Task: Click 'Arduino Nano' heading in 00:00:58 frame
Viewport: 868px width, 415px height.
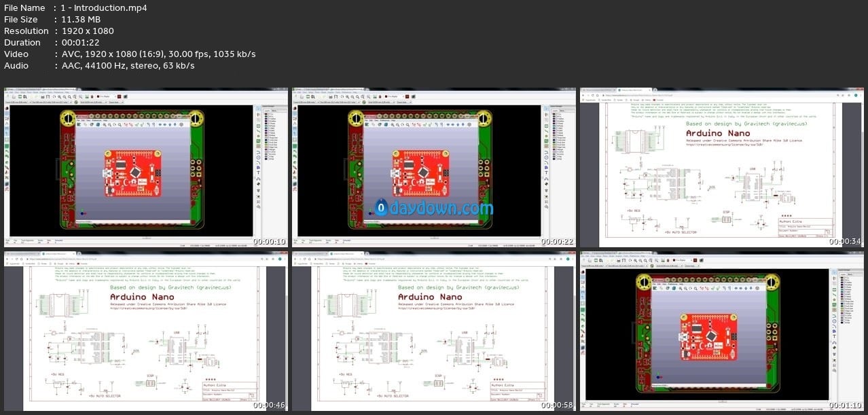Action: click(431, 297)
